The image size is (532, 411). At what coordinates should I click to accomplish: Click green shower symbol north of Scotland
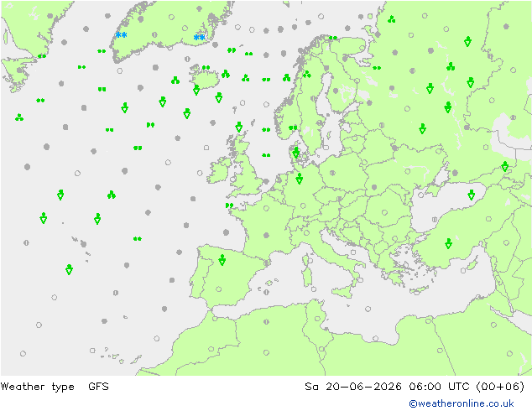tap(239, 127)
